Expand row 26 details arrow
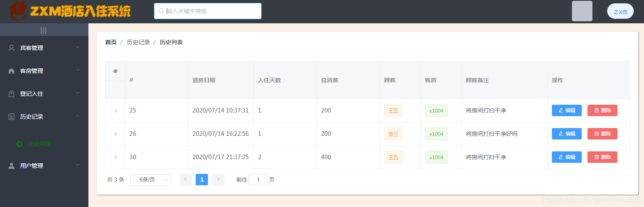644x207 pixels. pos(115,134)
